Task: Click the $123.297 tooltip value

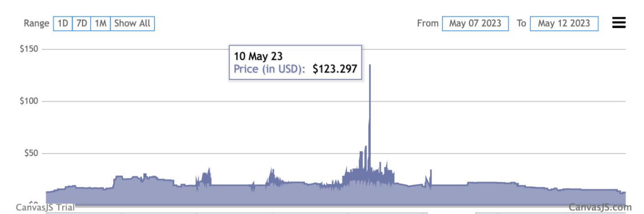Action: (x=334, y=69)
